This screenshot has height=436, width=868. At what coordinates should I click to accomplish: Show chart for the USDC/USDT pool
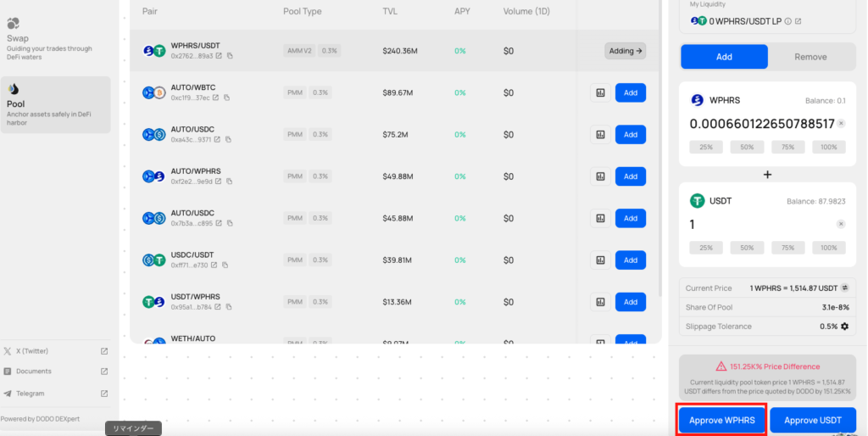(600, 260)
